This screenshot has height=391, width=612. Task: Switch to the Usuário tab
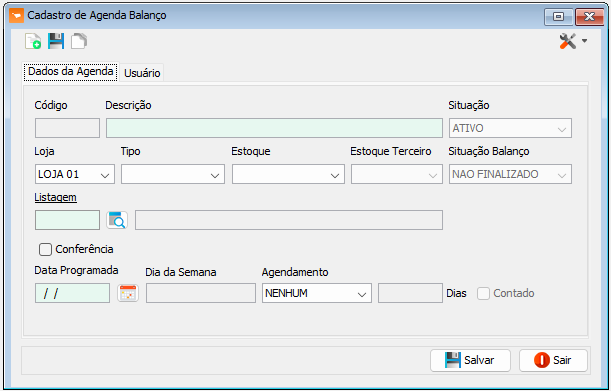click(142, 73)
